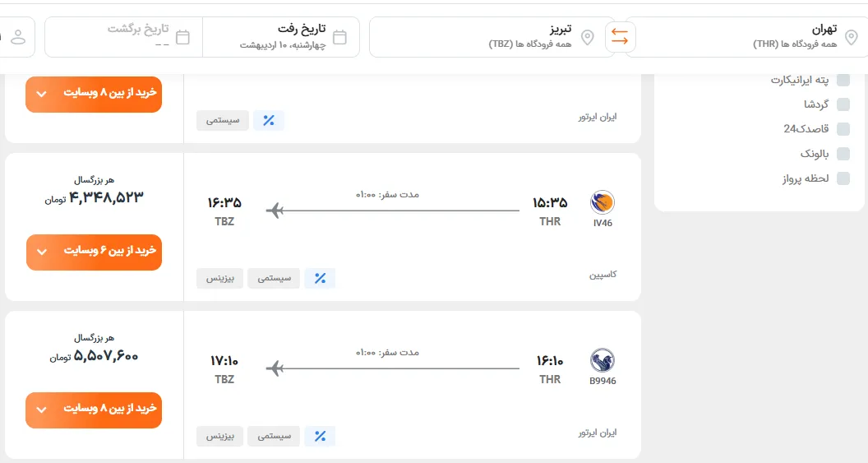868x463 pixels.
Task: Expand the topmost 8 websites purchase button
Action: (94, 94)
